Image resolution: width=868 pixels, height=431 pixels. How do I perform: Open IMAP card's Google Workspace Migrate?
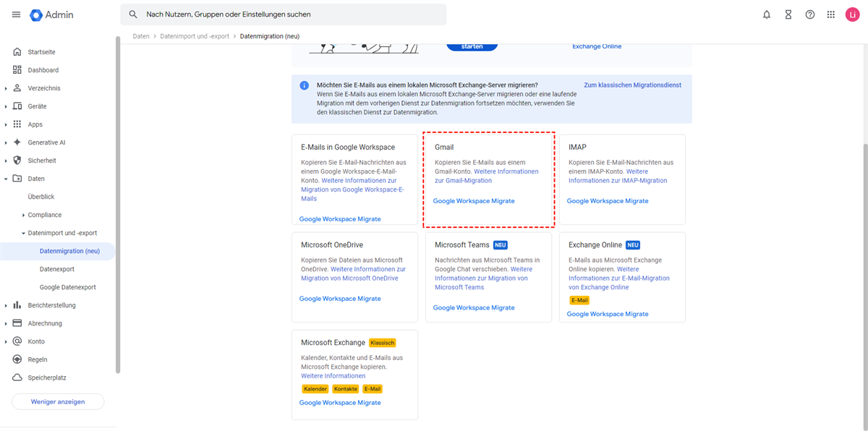point(608,201)
